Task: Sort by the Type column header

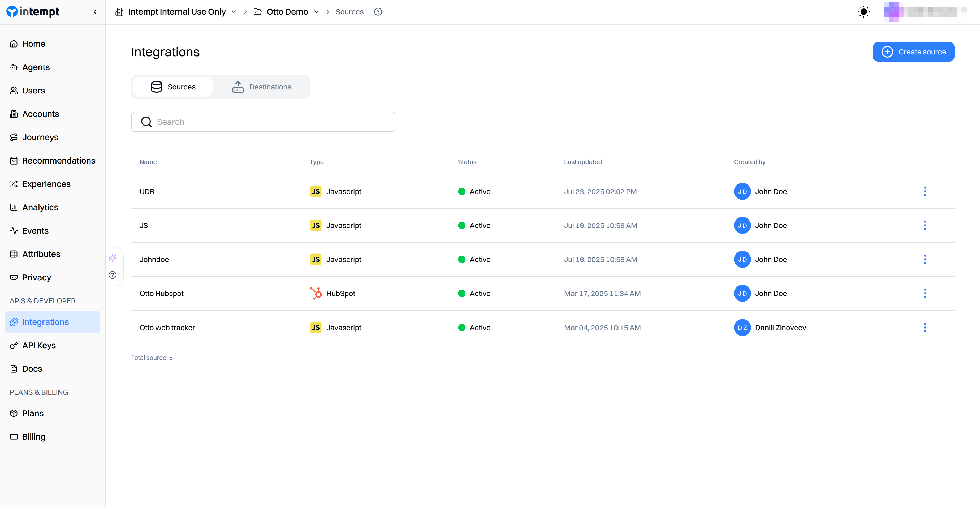Action: point(317,162)
